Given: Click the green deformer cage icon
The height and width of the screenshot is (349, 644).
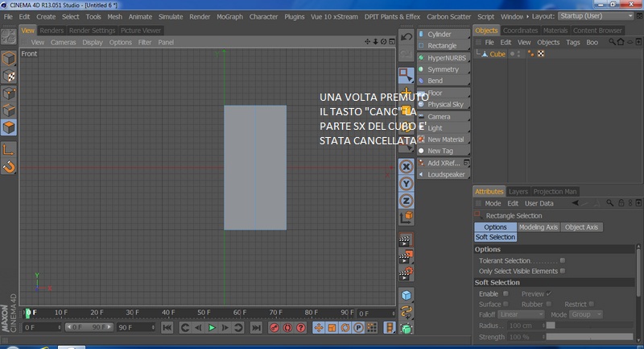Looking at the screenshot, I should coord(407,329).
